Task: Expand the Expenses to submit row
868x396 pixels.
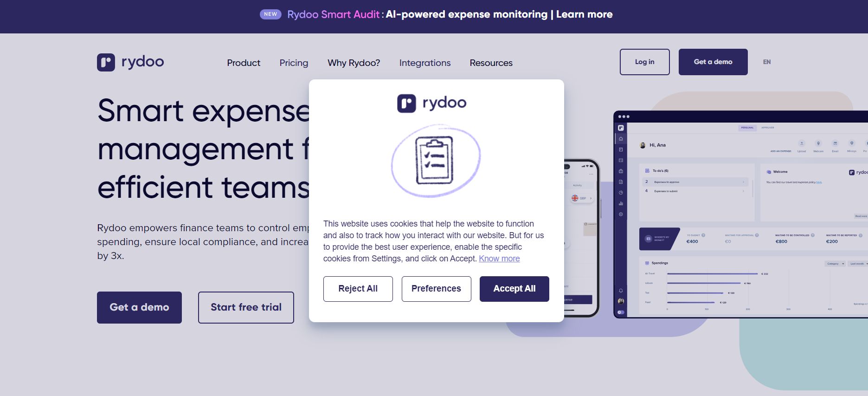Action: click(694, 191)
